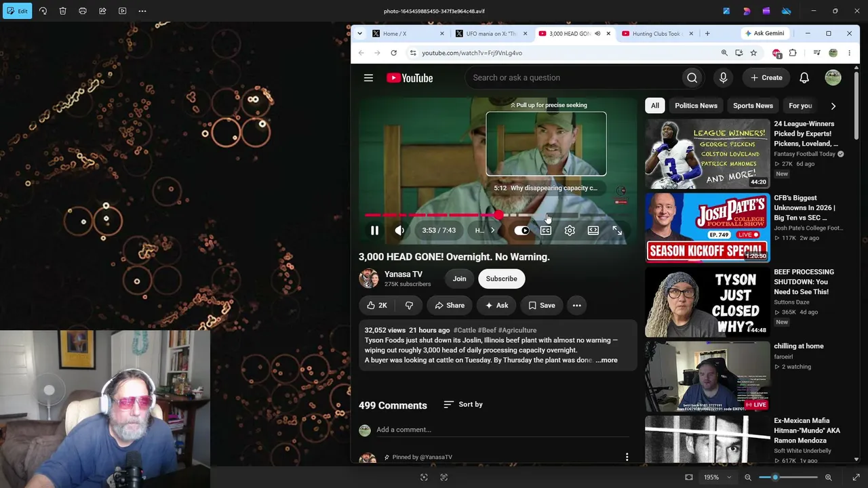Save the video to a playlist
868x488 pixels.
(542, 306)
